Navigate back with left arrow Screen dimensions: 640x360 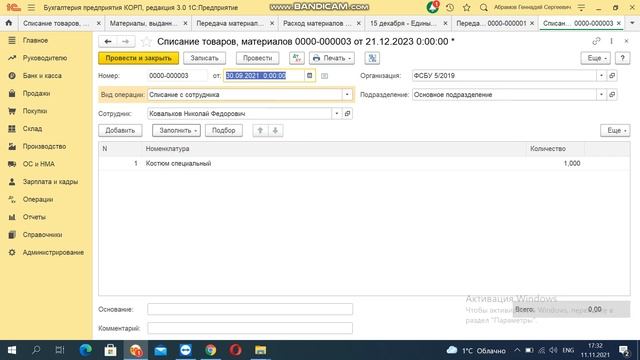click(x=108, y=42)
